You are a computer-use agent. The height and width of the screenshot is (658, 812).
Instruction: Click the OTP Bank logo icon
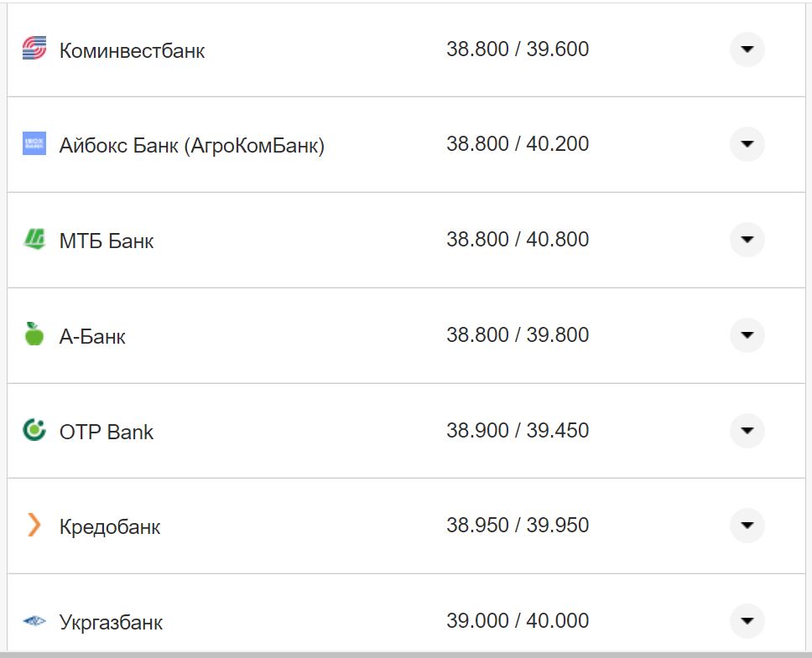tap(34, 431)
